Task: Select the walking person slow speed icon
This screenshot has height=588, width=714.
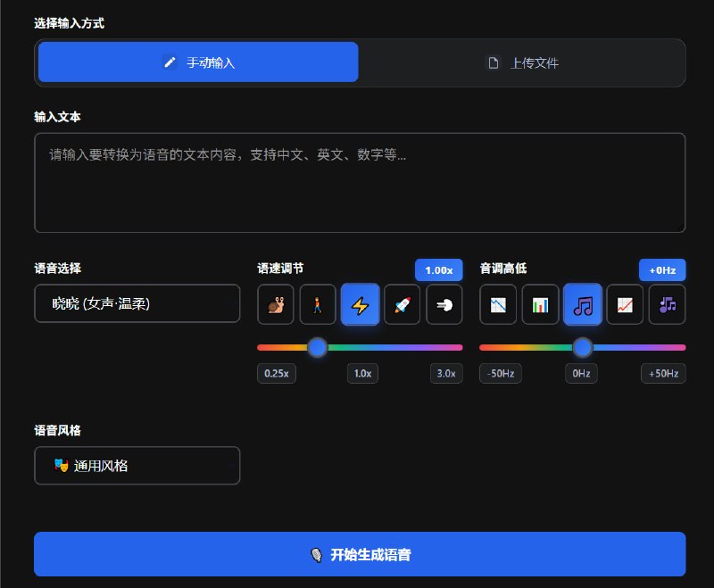Action: point(318,304)
